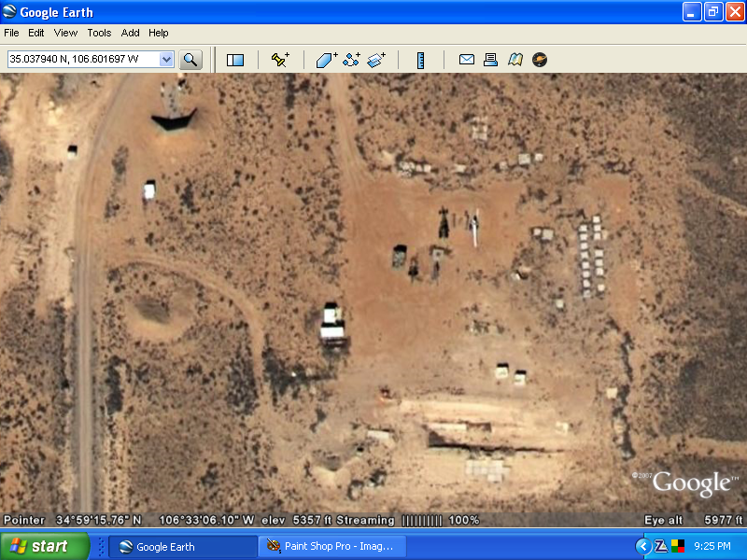The image size is (747, 560).
Task: Click the elev 5357 ft readout
Action: click(296, 520)
